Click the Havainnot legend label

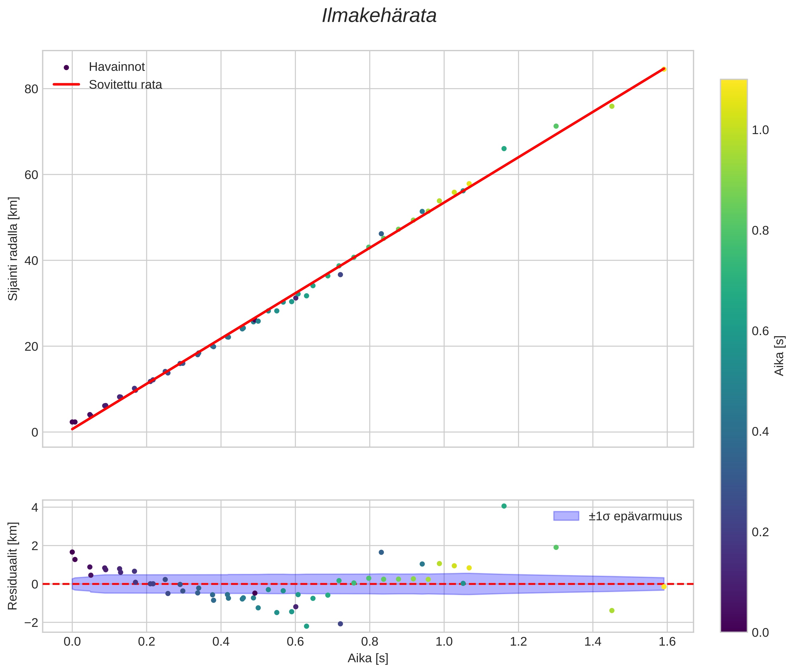tap(117, 67)
